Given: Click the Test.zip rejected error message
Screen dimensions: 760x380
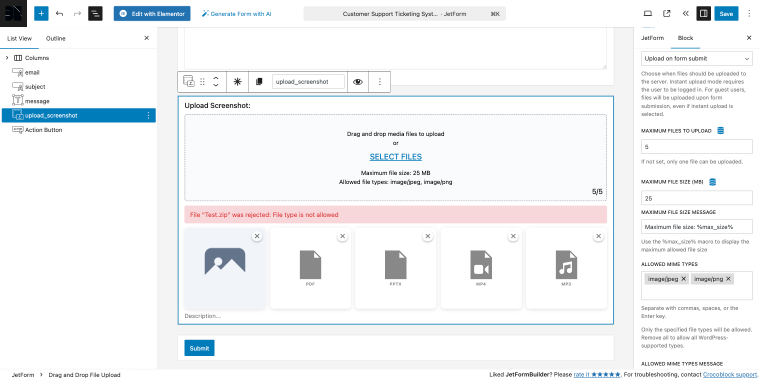Looking at the screenshot, I should click(396, 215).
